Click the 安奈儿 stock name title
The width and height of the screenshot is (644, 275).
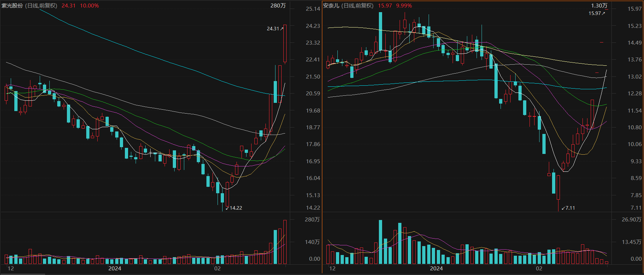click(331, 6)
